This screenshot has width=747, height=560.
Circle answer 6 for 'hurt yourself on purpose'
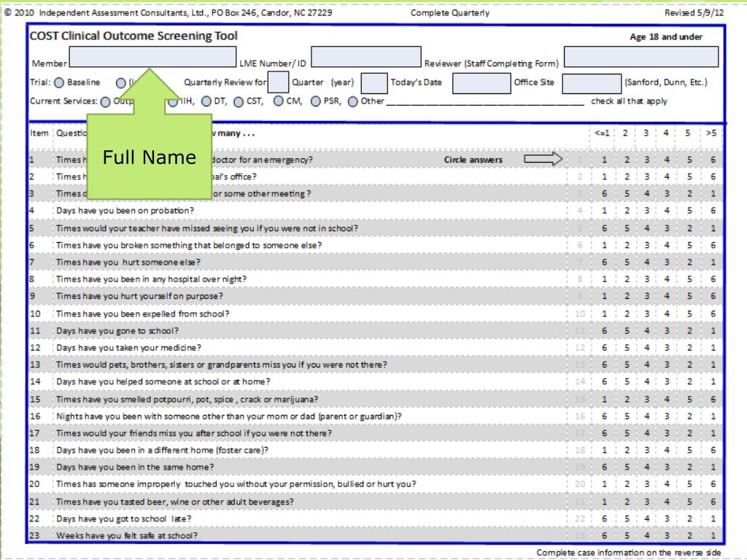(713, 296)
